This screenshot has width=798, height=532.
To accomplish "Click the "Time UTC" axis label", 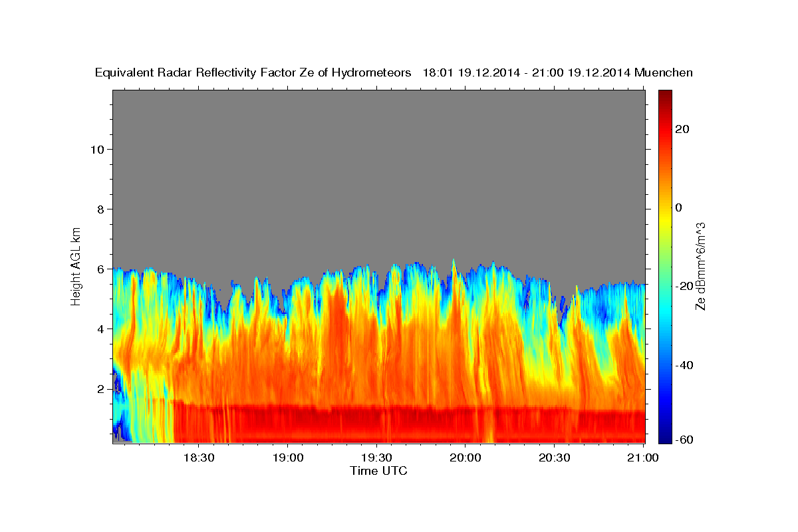I will click(x=378, y=471).
